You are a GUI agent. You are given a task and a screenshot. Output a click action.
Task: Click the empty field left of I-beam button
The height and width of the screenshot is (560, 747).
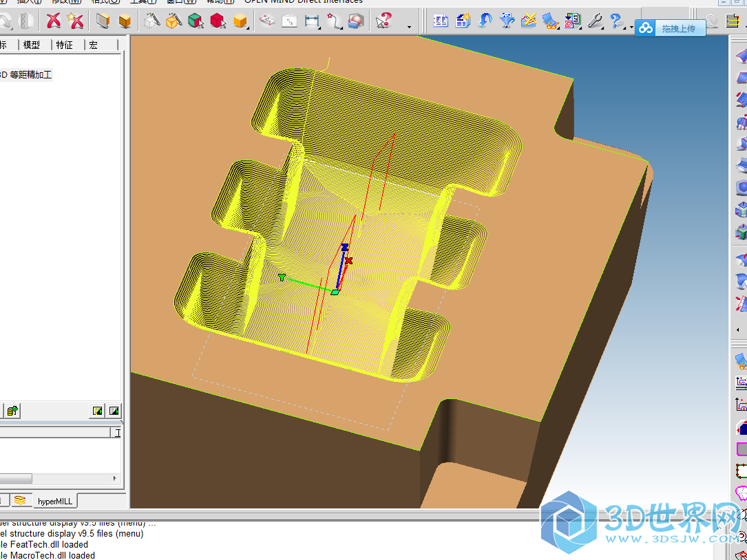(55, 432)
